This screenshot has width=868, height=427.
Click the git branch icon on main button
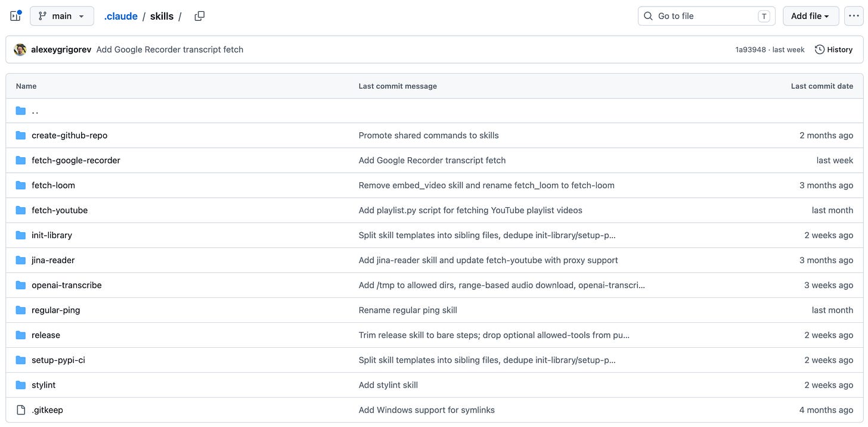pyautogui.click(x=43, y=16)
